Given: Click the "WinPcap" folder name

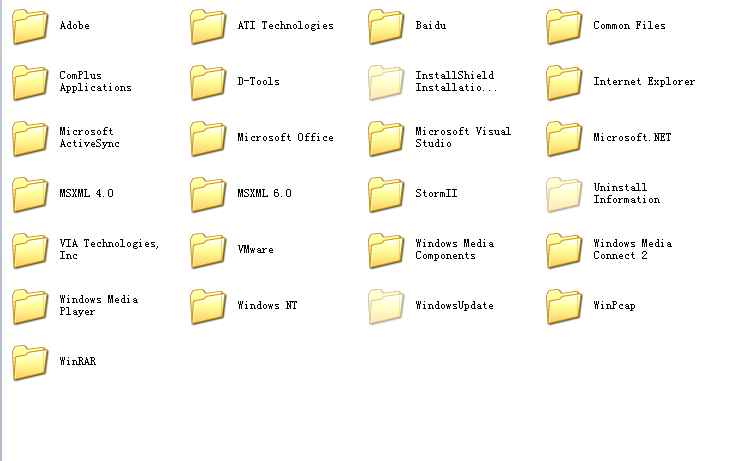Looking at the screenshot, I should coord(614,305).
